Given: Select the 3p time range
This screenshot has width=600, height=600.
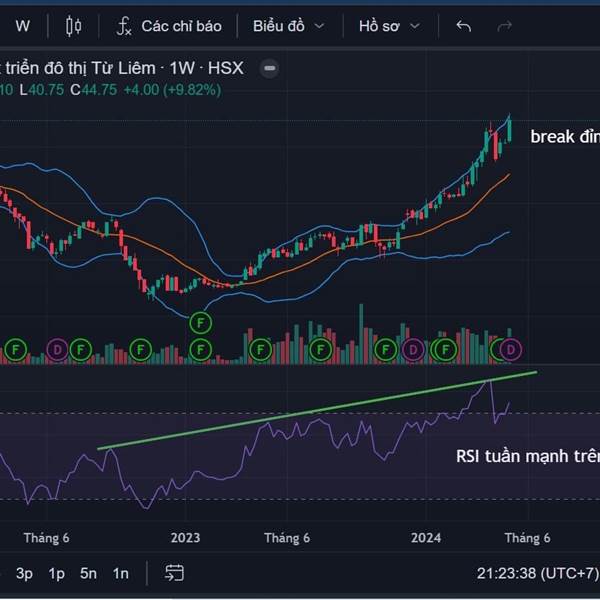Looking at the screenshot, I should (x=24, y=573).
